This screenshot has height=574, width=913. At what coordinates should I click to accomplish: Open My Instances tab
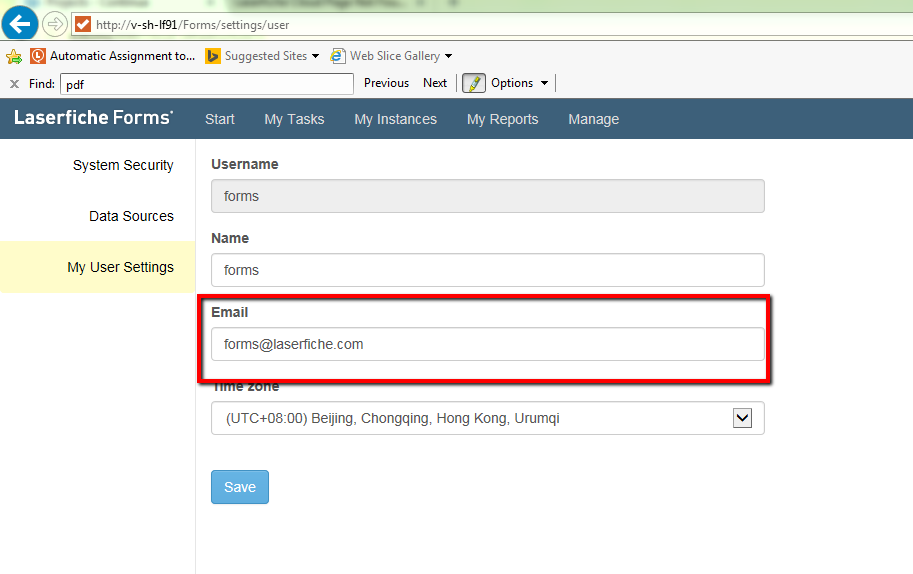395,119
